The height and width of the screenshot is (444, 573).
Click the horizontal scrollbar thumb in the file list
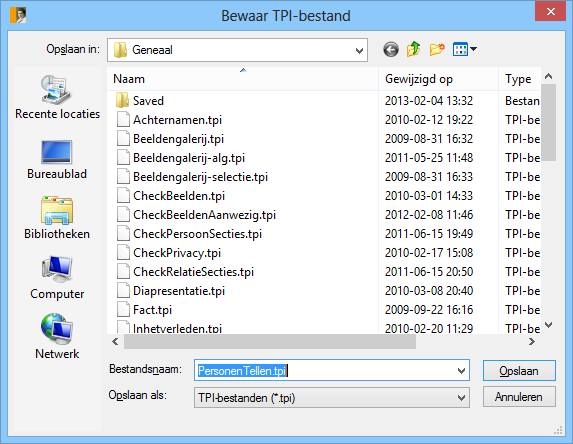click(x=270, y=342)
